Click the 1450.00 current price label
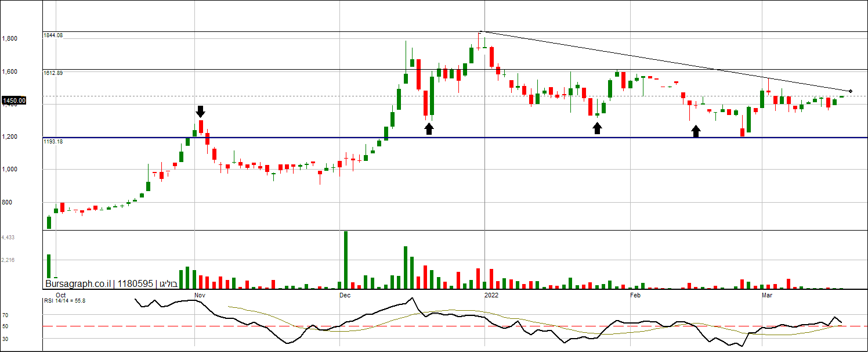The width and height of the screenshot is (868, 352). 14,101
